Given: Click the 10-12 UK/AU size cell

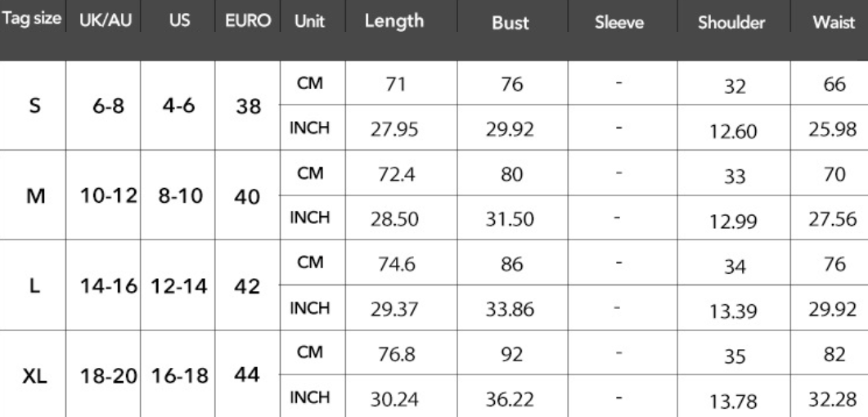Looking at the screenshot, I should (x=108, y=195).
